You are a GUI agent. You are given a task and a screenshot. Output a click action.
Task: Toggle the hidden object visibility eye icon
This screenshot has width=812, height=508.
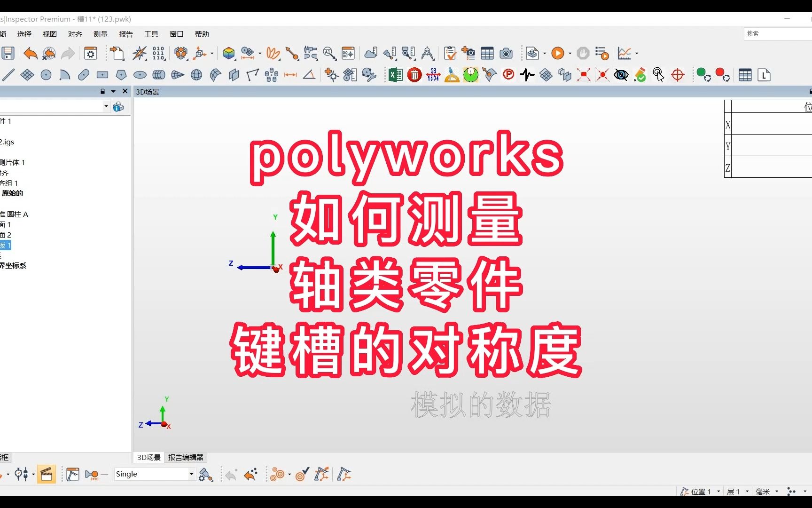[621, 75]
